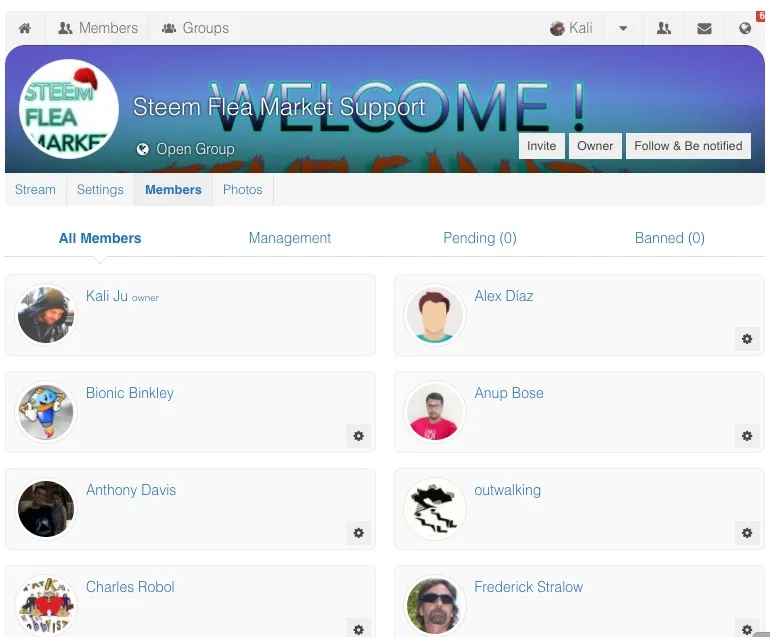This screenshot has height=637, width=770.
Task: Click outwalking's avatar
Action: (435, 509)
